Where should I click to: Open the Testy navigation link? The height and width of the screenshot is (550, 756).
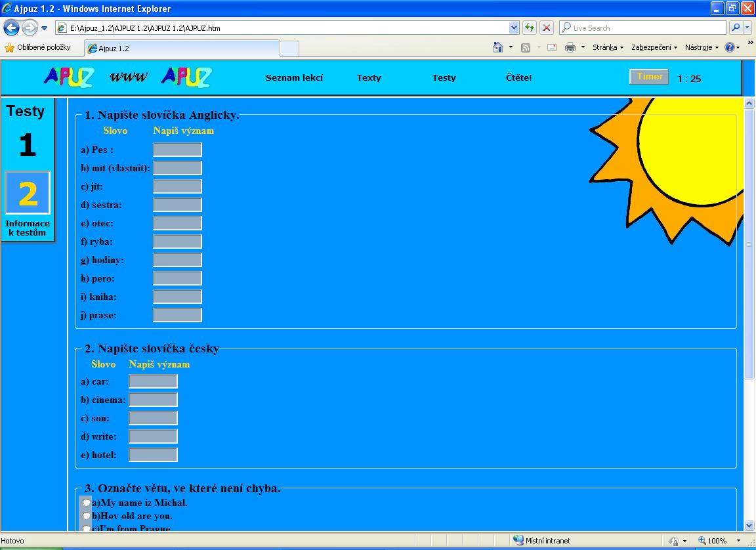(x=444, y=77)
